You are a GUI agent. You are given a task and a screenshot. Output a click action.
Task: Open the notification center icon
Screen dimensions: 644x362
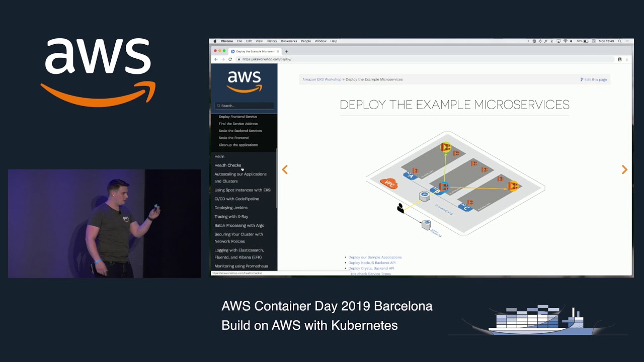click(627, 41)
